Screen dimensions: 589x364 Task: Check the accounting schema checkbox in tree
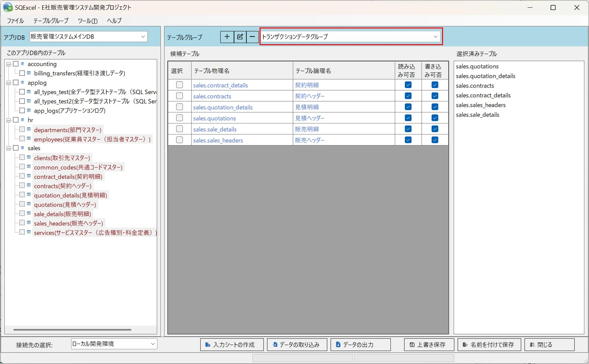click(16, 64)
